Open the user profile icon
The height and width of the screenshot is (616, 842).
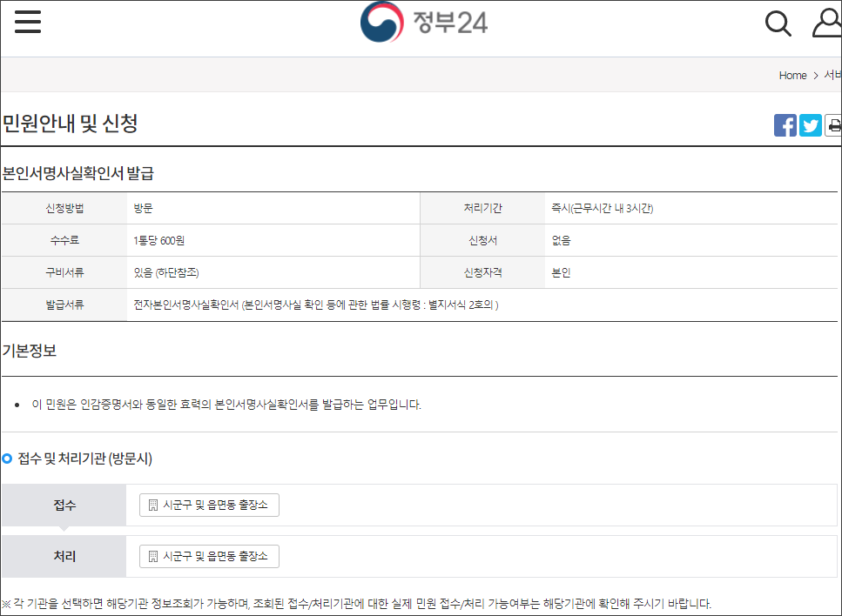tap(827, 23)
